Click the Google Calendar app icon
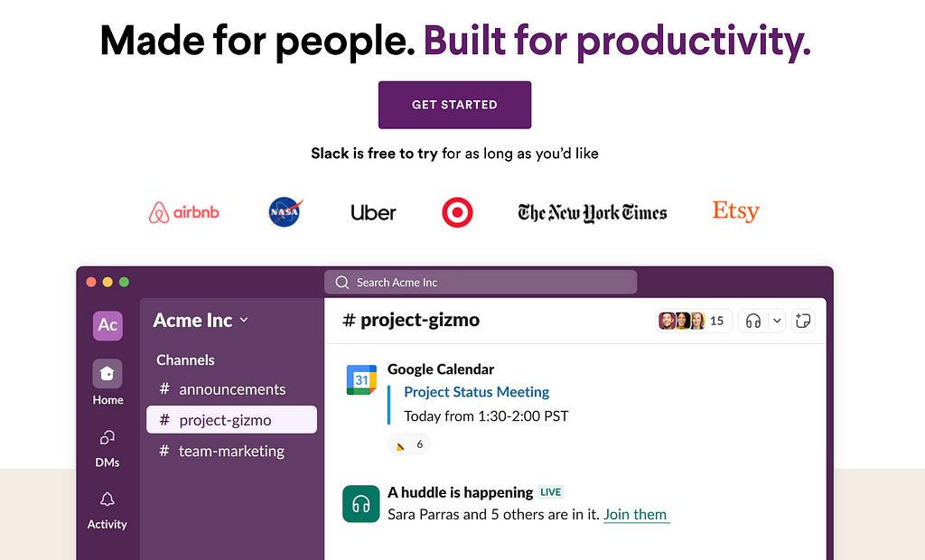The width and height of the screenshot is (925, 560). click(361, 380)
